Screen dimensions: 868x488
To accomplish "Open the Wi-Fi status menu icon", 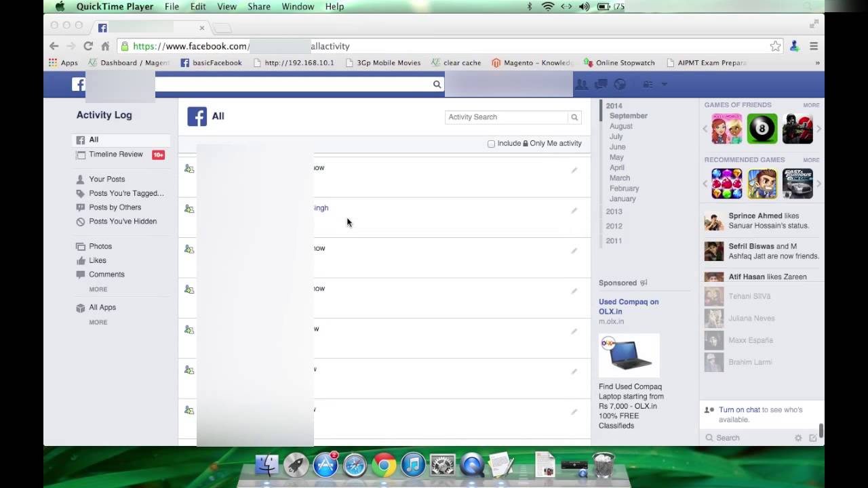I will click(x=548, y=7).
